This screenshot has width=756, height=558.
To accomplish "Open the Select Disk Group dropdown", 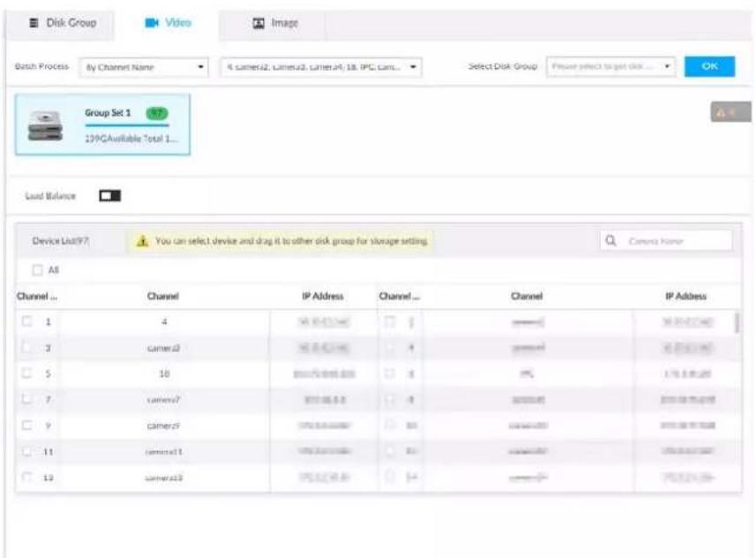I will point(610,66).
